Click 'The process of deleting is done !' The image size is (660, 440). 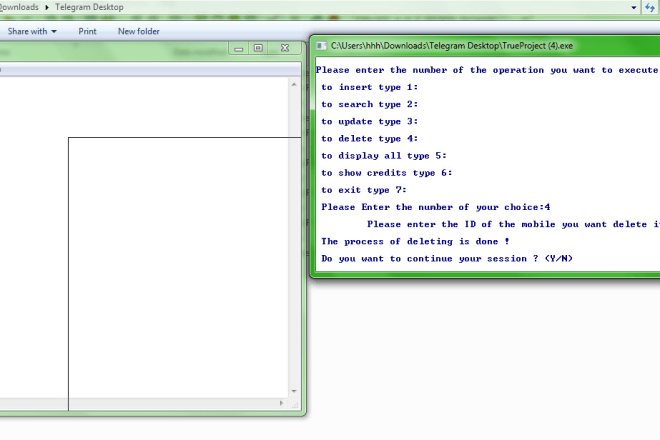click(x=415, y=242)
